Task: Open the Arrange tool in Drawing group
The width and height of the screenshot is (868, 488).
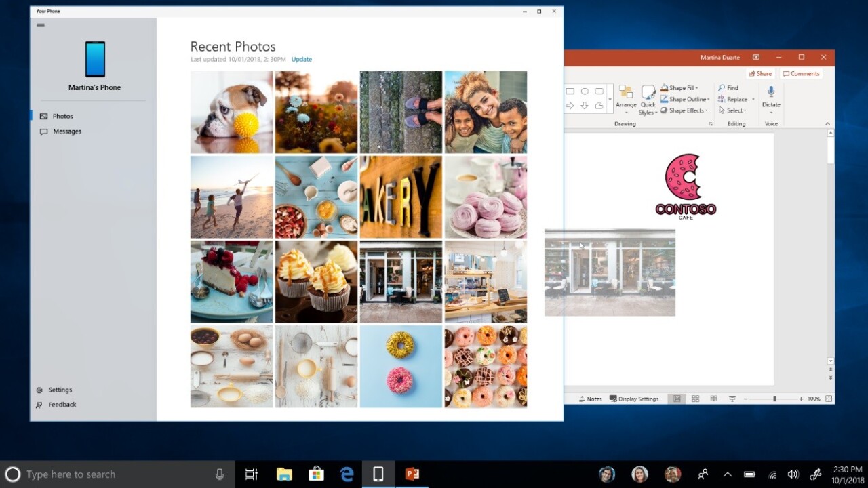Action: (626, 96)
